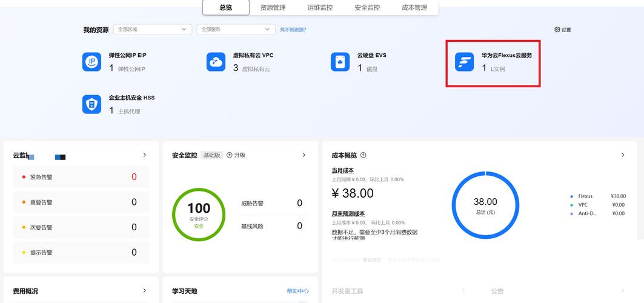Click the 基础版 edition tag

click(x=211, y=155)
